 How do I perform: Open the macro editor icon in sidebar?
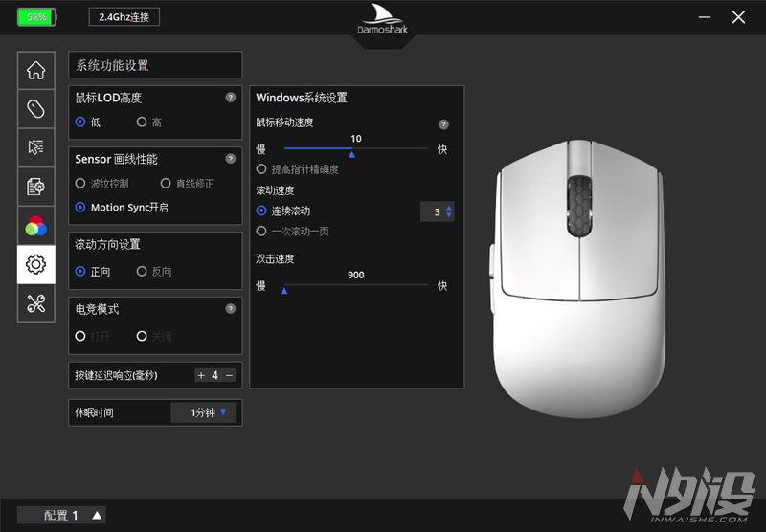coord(35,187)
